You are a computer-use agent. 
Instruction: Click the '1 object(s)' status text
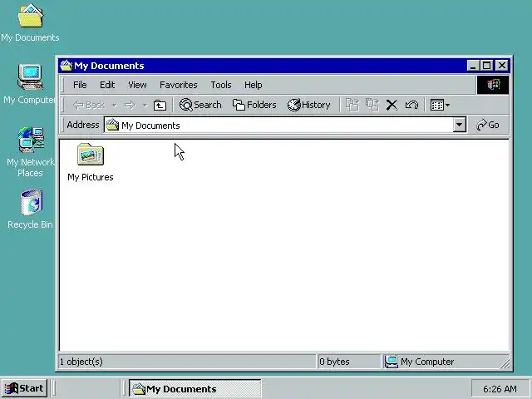(81, 362)
